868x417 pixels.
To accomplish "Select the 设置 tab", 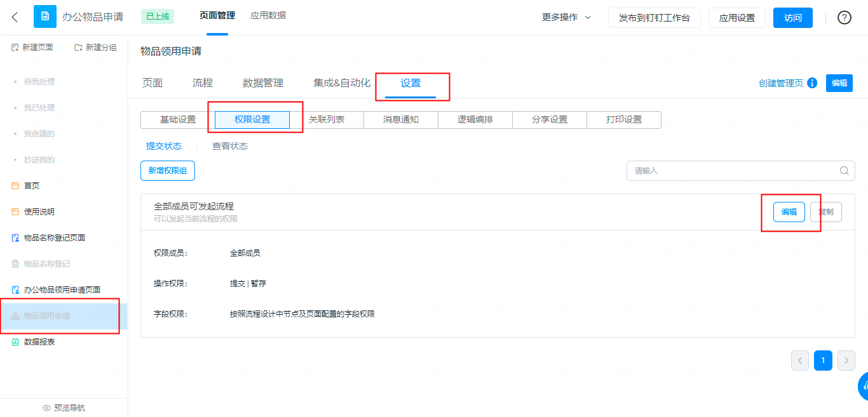I will click(x=410, y=83).
